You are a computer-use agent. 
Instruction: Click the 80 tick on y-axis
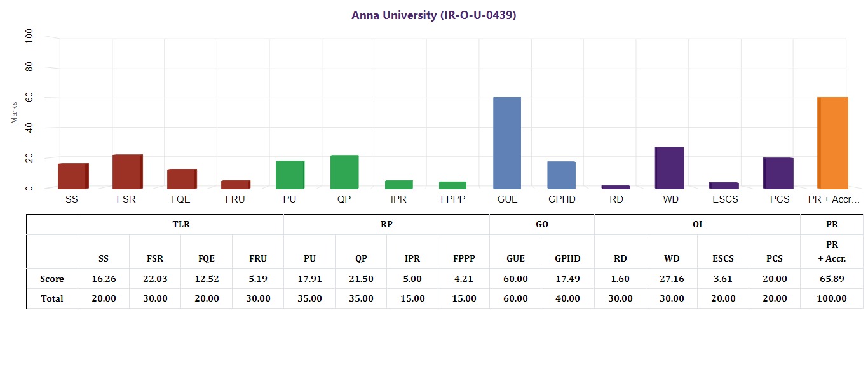pos(30,67)
